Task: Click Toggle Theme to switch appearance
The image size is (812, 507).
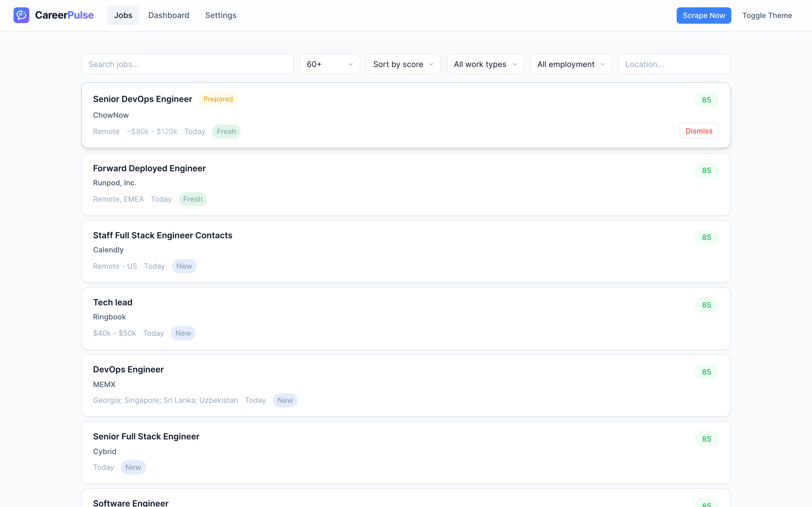Action: [x=767, y=15]
